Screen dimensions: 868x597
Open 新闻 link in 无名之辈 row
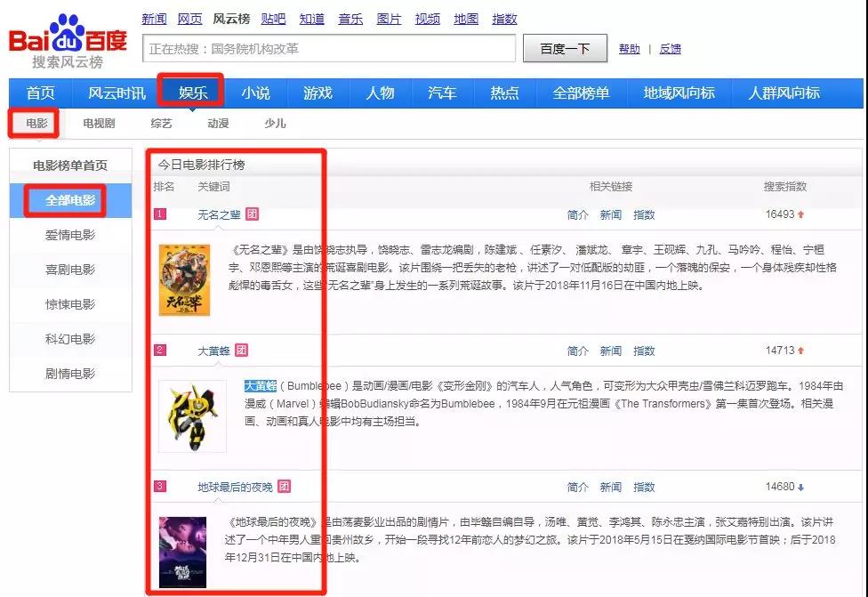[x=611, y=214]
